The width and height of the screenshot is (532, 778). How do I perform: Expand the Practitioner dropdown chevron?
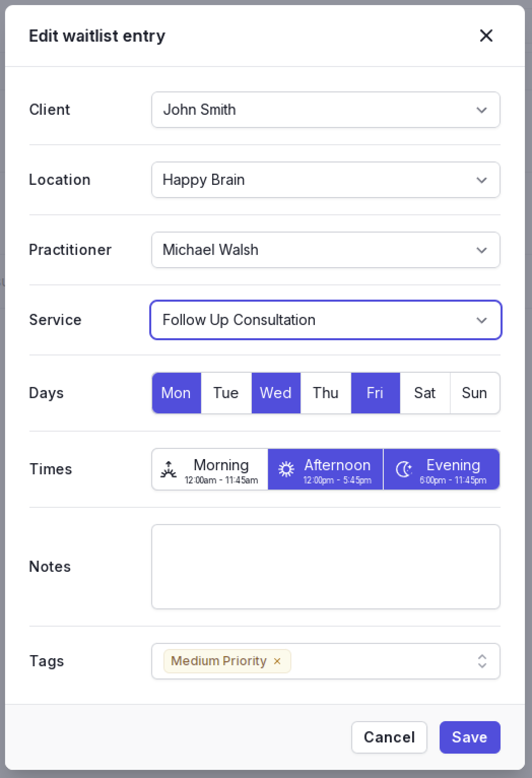tap(482, 250)
